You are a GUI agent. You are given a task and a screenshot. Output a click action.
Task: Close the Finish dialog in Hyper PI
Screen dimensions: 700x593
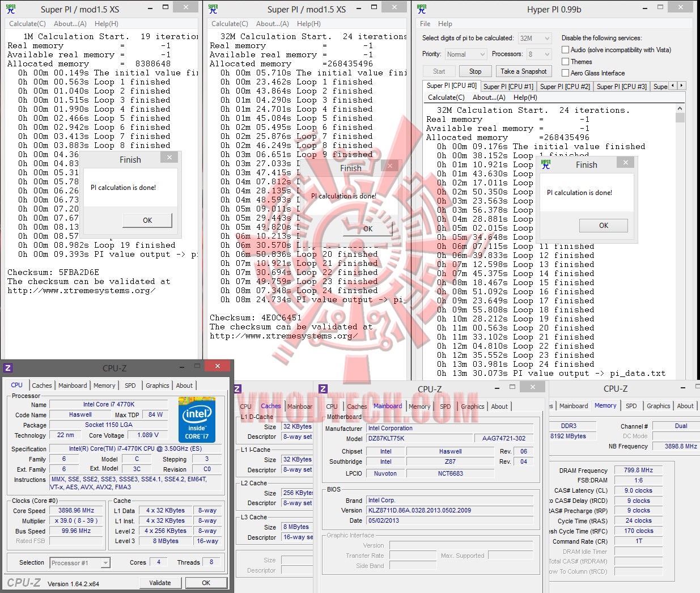coord(625,163)
